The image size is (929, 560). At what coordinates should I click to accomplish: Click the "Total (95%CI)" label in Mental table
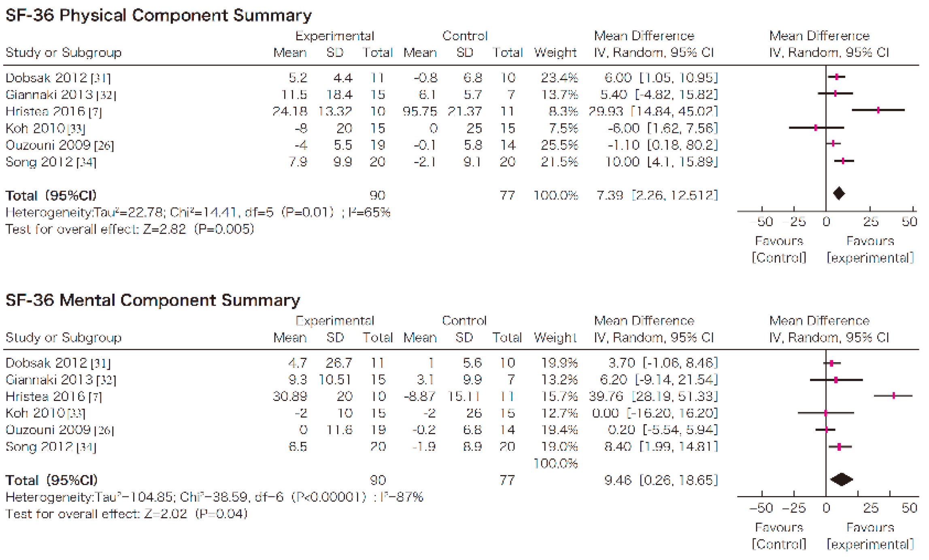[51, 480]
